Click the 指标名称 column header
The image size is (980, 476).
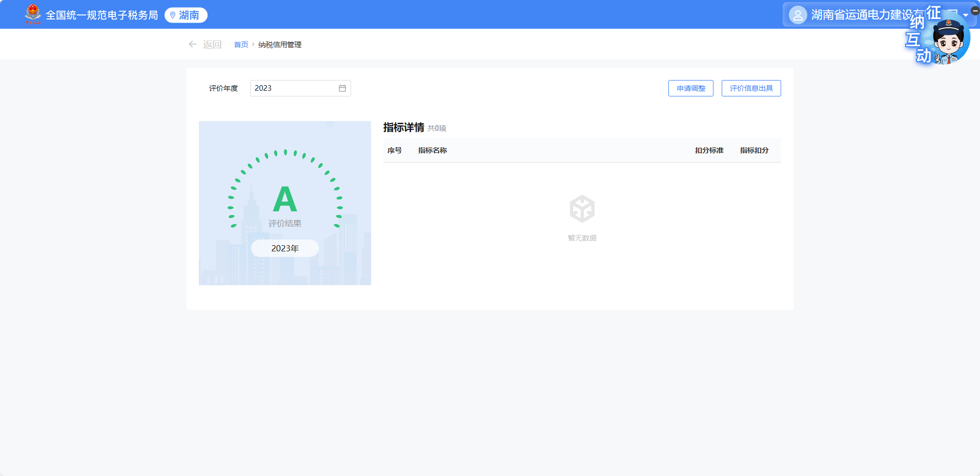coord(432,150)
